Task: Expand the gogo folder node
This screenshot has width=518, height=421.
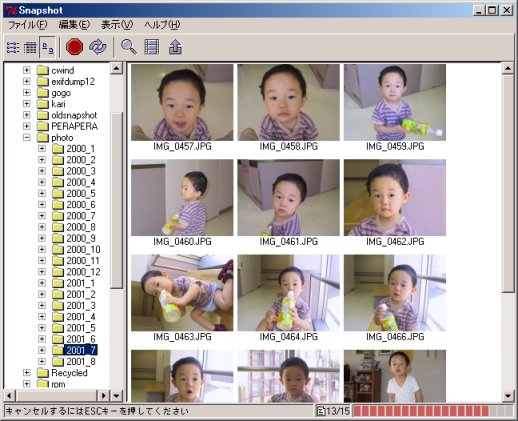Action: [27, 93]
